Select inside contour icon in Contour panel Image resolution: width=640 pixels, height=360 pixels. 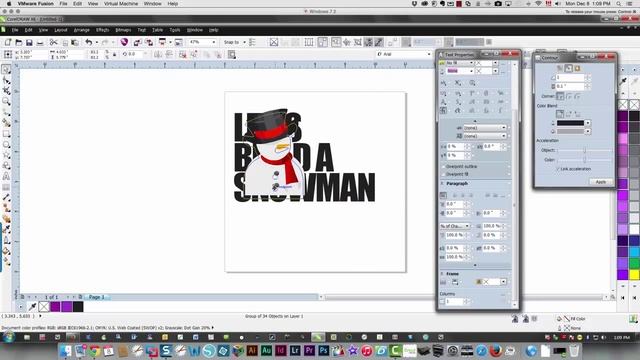(569, 68)
